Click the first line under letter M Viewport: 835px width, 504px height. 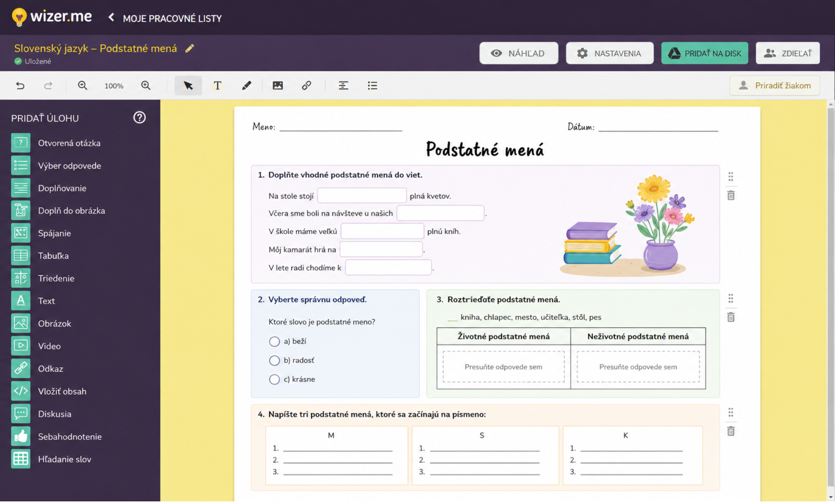pyautogui.click(x=338, y=450)
